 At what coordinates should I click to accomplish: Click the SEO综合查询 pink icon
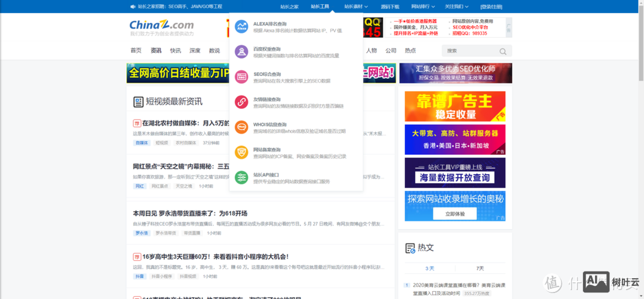click(x=241, y=77)
